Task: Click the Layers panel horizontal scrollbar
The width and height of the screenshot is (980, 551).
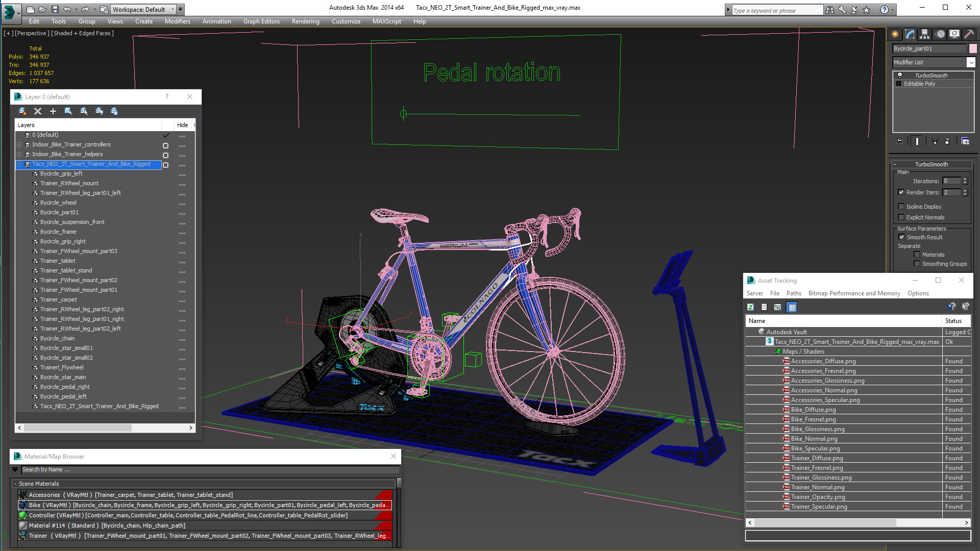Action: pyautogui.click(x=105, y=428)
